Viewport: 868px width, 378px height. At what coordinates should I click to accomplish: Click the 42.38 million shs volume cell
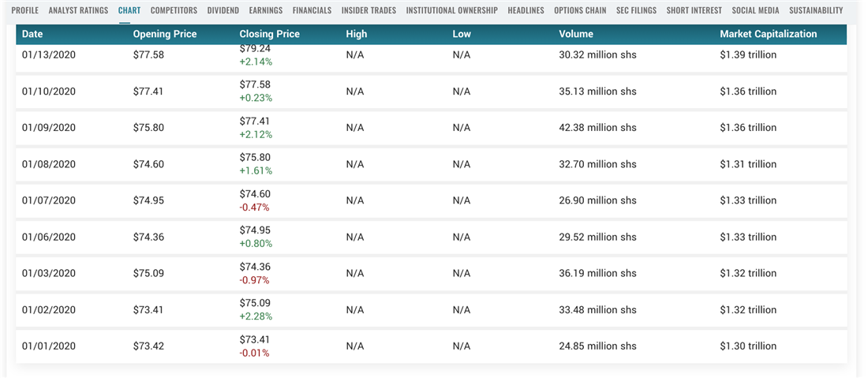click(597, 128)
